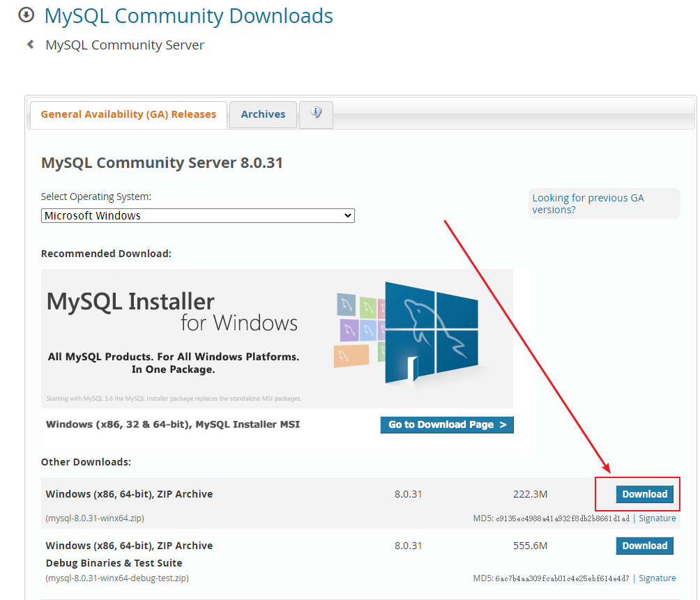Click the Recommended Download label

click(x=106, y=254)
